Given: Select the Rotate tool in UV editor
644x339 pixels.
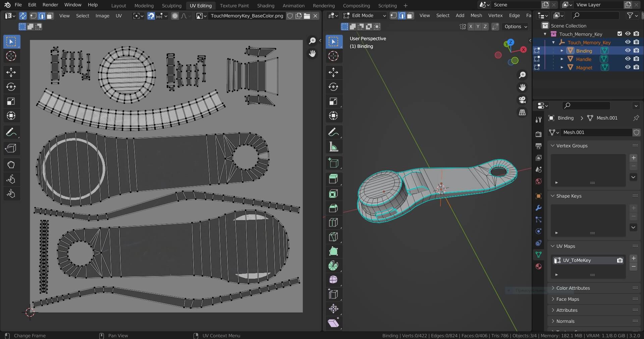Looking at the screenshot, I should [x=11, y=87].
